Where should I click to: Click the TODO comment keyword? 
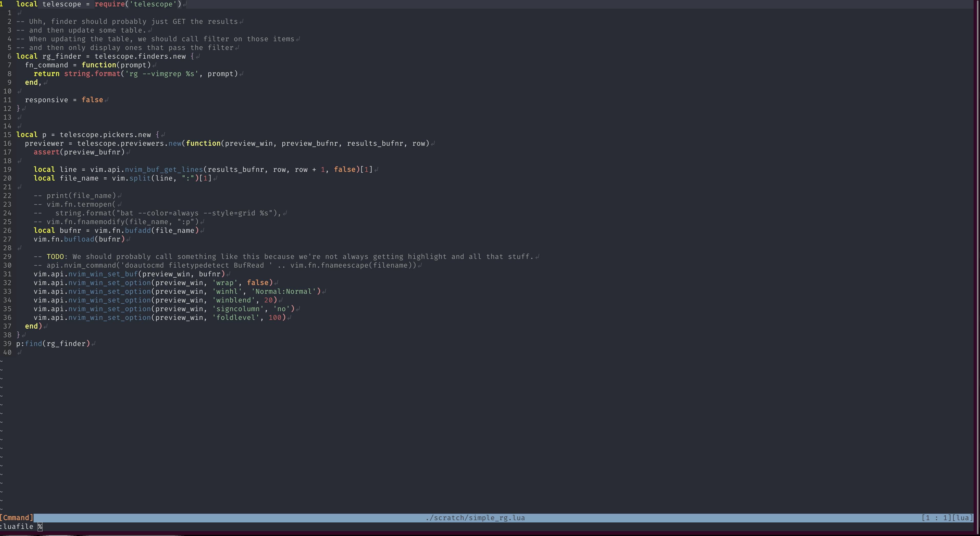pyautogui.click(x=55, y=257)
